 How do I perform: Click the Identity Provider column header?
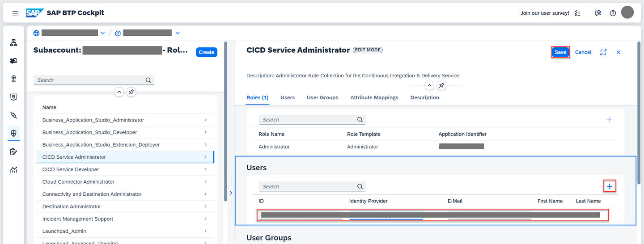[368, 201]
